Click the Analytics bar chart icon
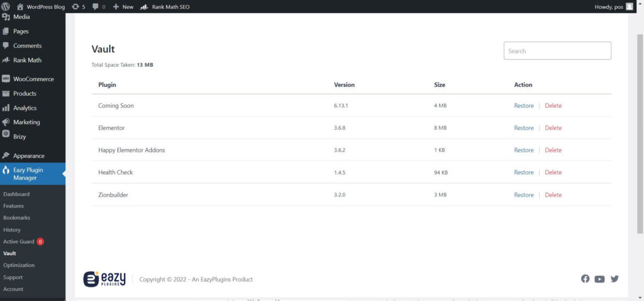Screen dimensions: 644x301 [6, 108]
